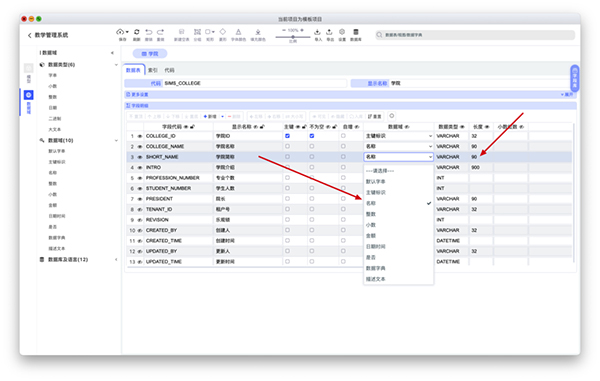
Task: Toggle the eye icon for TENANT_ID row
Action: [140, 209]
